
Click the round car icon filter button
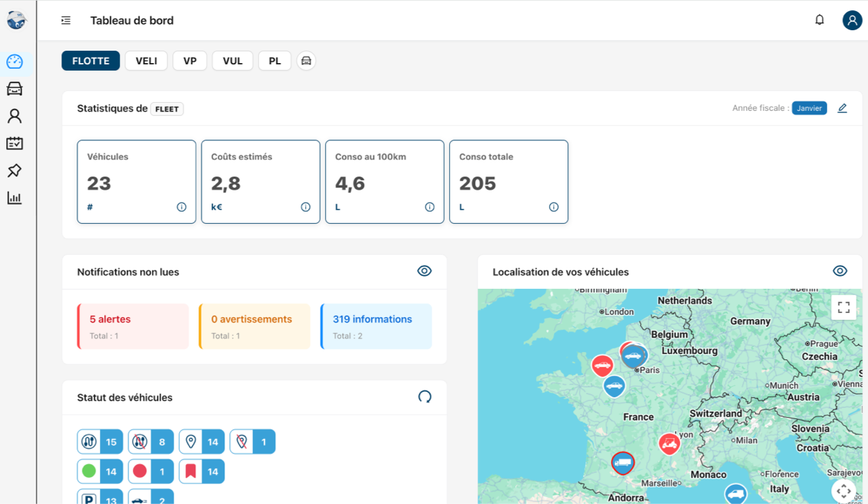pyautogui.click(x=306, y=61)
